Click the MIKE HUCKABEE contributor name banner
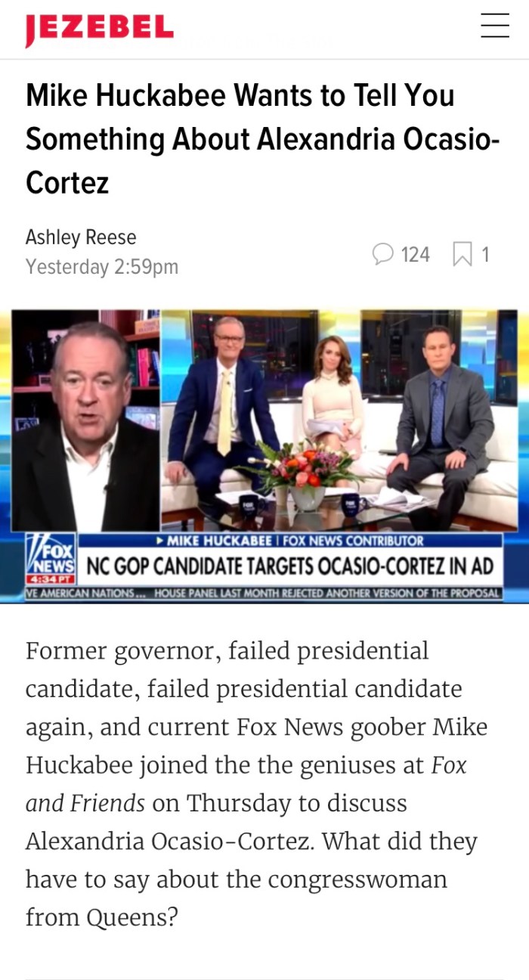 289,541
